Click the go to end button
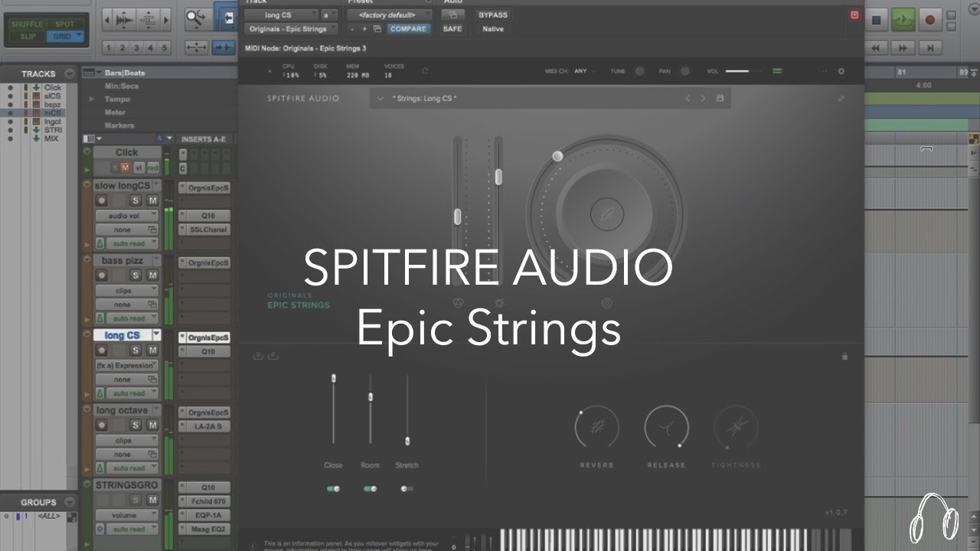The height and width of the screenshot is (551, 980). point(930,47)
